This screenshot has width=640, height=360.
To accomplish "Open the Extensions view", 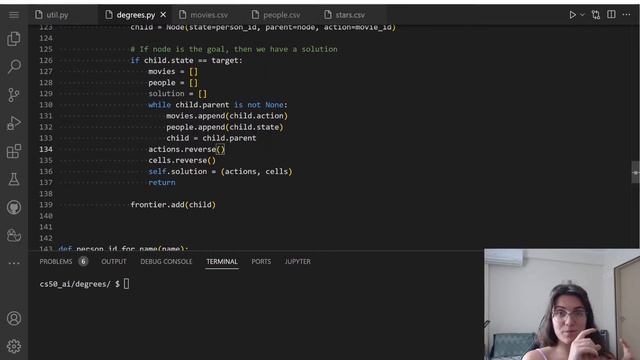I will coord(14,151).
